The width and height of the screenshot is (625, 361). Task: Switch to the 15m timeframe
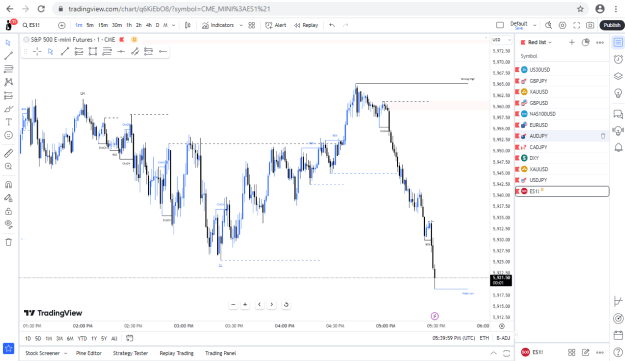coord(103,25)
